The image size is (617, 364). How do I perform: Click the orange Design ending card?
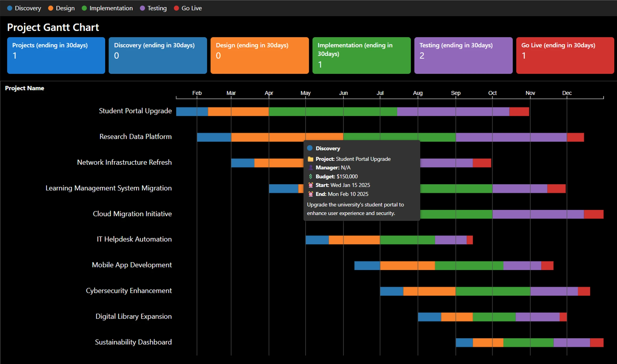[259, 55]
